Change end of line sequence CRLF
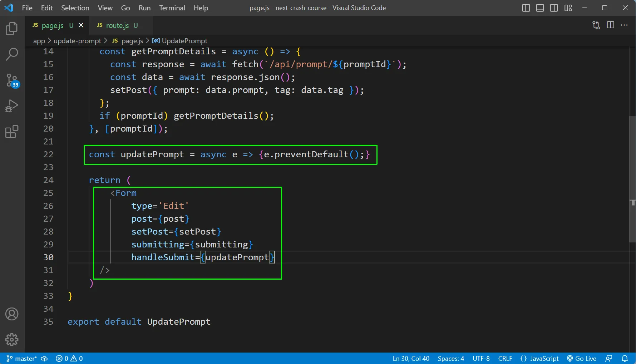The width and height of the screenshot is (636, 364). (505, 358)
